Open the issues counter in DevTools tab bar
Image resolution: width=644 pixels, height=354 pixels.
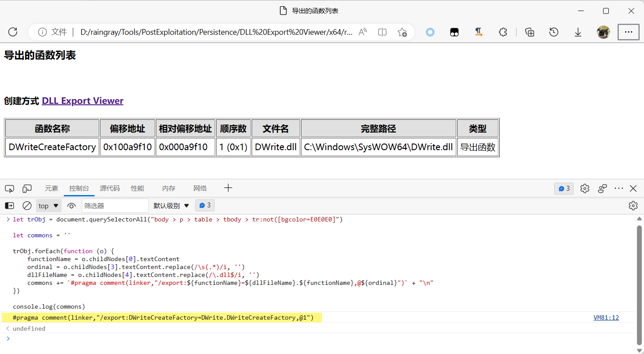[x=564, y=188]
